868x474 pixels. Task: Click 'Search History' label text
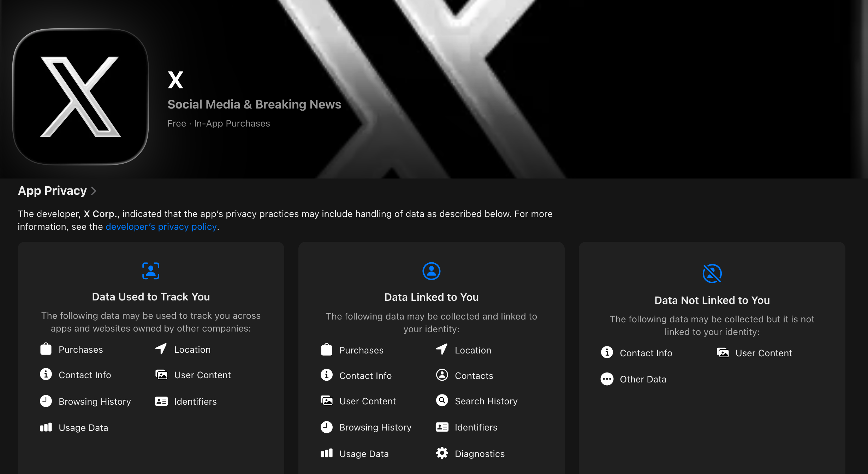(x=486, y=401)
